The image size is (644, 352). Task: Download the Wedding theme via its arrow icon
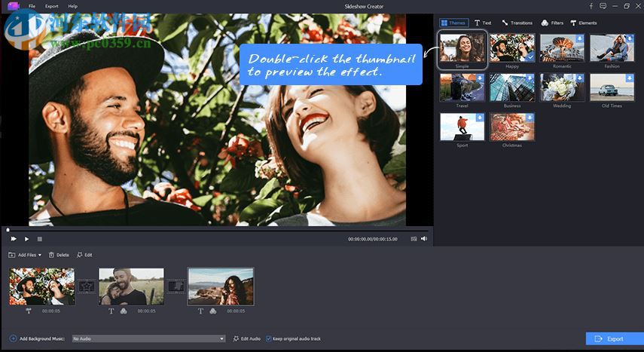(579, 78)
